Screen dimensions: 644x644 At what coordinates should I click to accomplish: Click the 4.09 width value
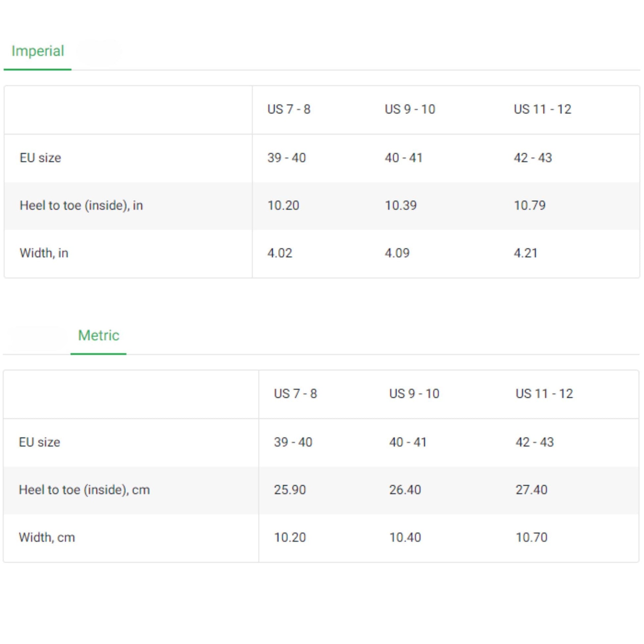click(397, 253)
